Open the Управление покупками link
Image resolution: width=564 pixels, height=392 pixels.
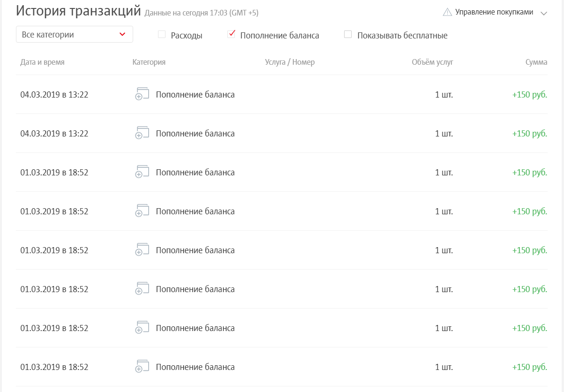pyautogui.click(x=494, y=12)
